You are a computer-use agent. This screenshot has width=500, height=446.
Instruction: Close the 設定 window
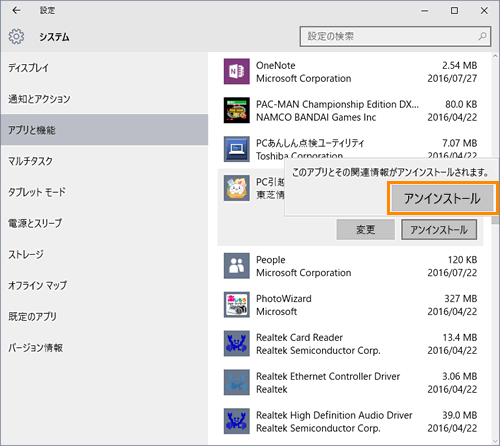(484, 11)
